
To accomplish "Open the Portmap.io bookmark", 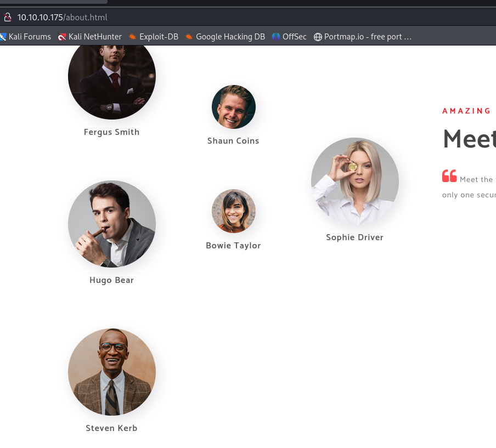I will 363,37.
